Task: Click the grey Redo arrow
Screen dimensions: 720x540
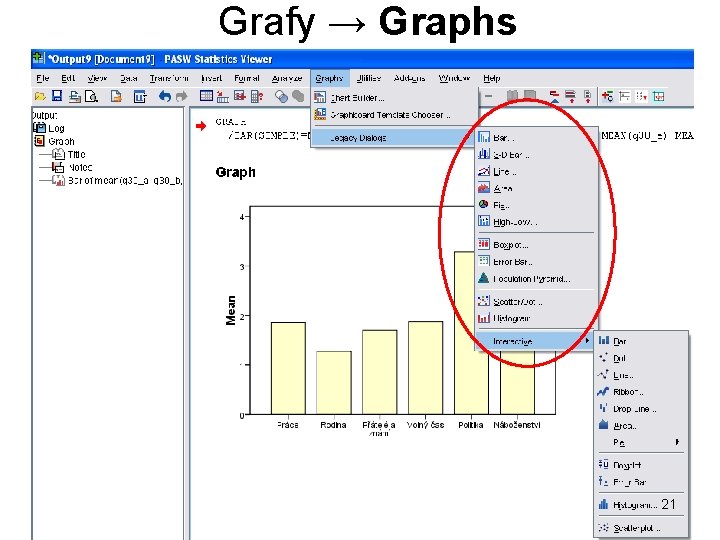Action: [x=182, y=96]
